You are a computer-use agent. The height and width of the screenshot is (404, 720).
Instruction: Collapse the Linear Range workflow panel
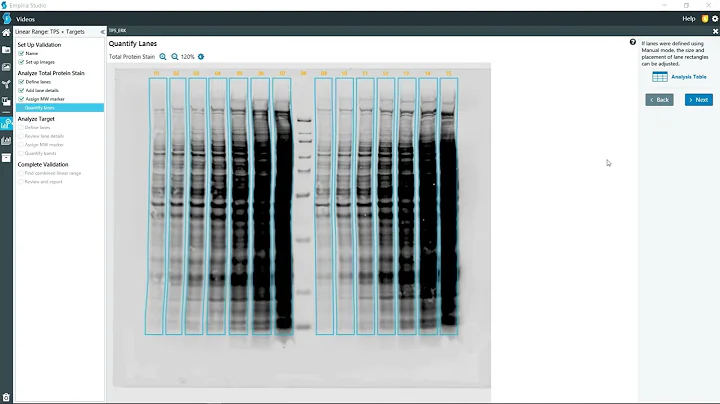[x=102, y=32]
